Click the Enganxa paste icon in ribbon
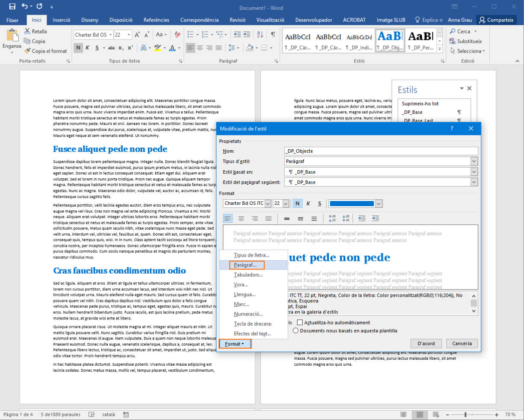The width and height of the screenshot is (524, 420). coord(12,36)
